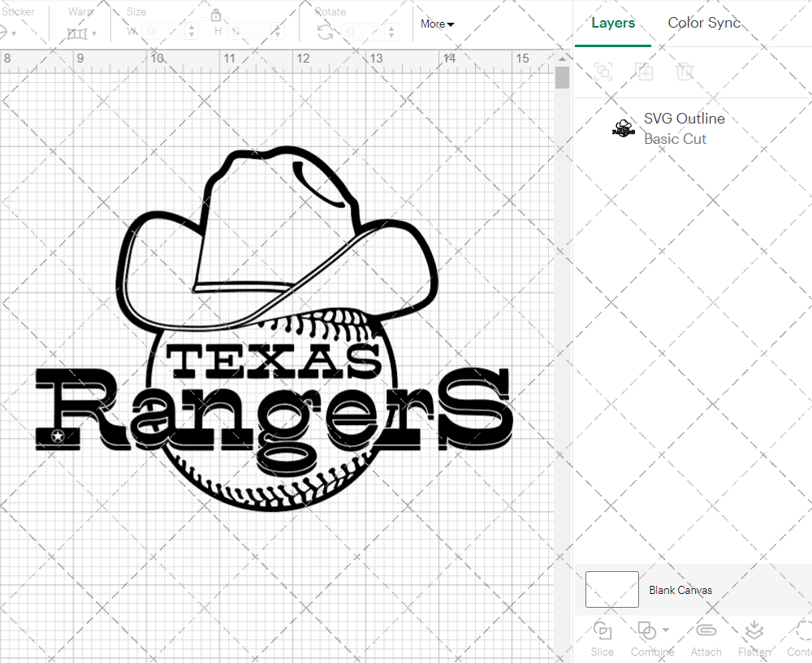This screenshot has width=812, height=663.
Task: Click the Slice tool icon
Action: click(x=603, y=630)
